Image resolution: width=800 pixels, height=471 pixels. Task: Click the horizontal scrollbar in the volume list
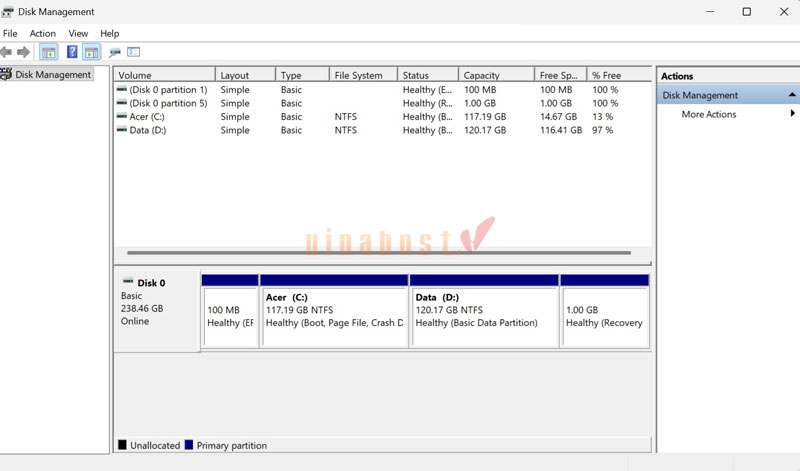click(x=379, y=252)
